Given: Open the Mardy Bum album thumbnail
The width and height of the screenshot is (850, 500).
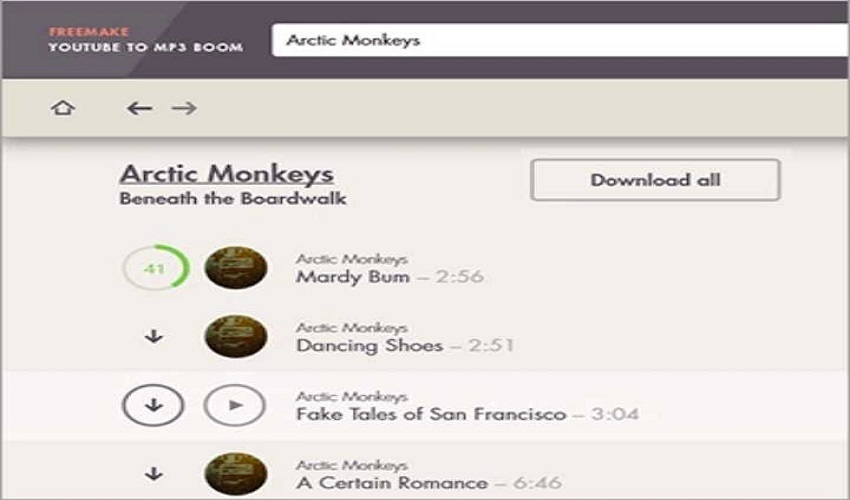Looking at the screenshot, I should [236, 267].
